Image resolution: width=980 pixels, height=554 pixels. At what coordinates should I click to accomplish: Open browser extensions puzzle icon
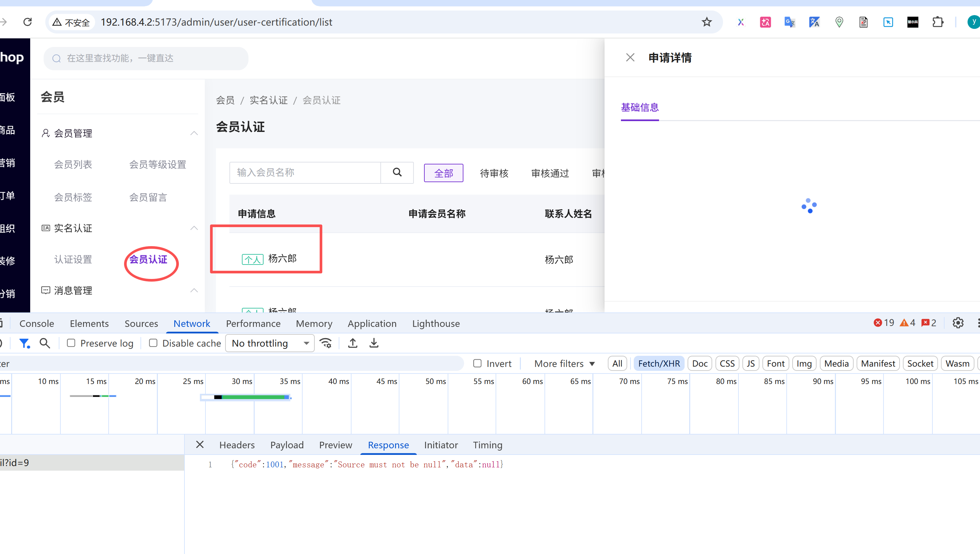(938, 22)
